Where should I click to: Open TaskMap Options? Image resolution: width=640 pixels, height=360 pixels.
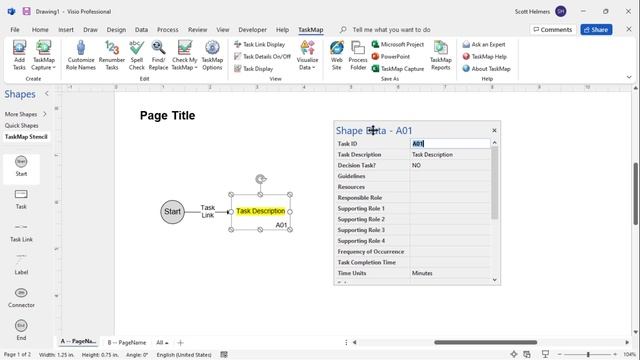(x=212, y=55)
